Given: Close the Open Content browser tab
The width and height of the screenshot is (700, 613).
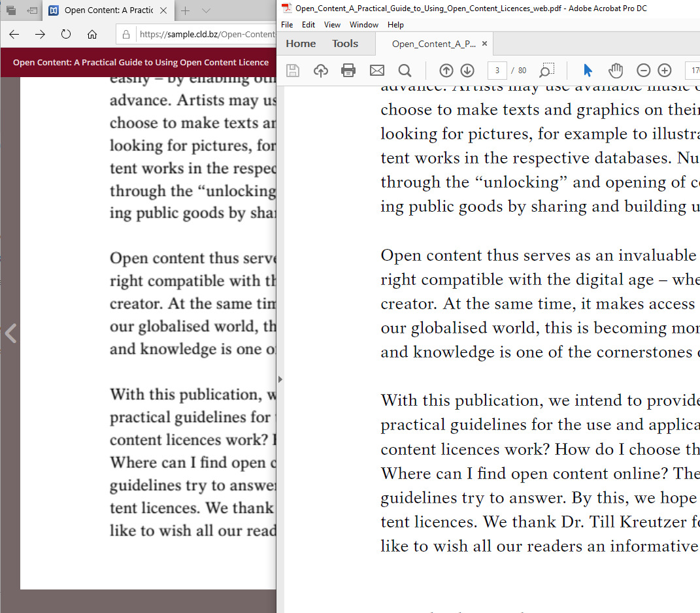Looking at the screenshot, I should click(164, 10).
